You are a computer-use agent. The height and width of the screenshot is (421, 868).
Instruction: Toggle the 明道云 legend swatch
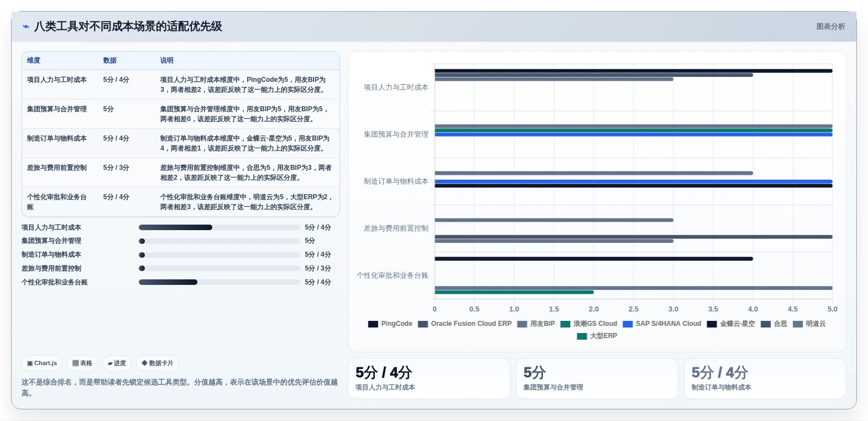pos(797,324)
